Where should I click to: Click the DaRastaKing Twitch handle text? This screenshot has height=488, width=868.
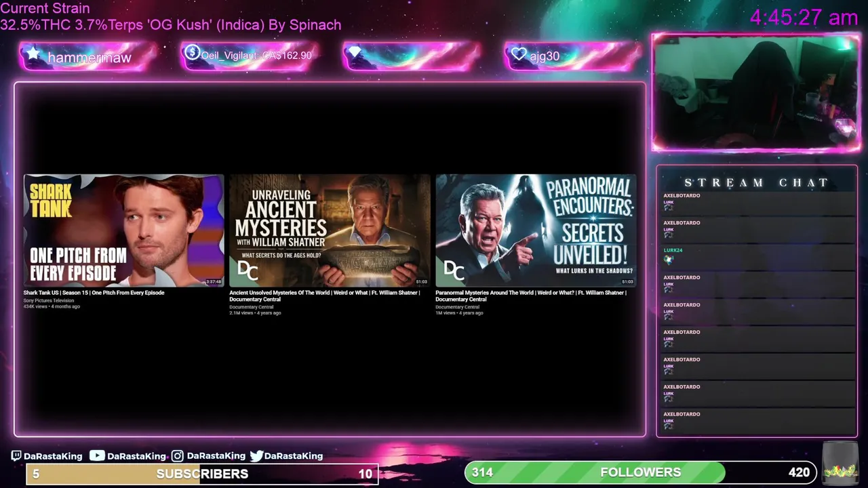[53, 456]
